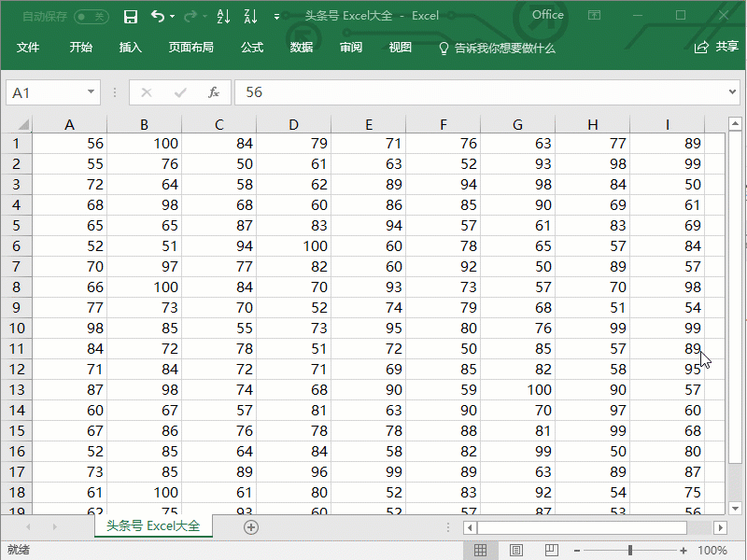Click the zoom out minus button
The width and height of the screenshot is (747, 560).
[577, 551]
